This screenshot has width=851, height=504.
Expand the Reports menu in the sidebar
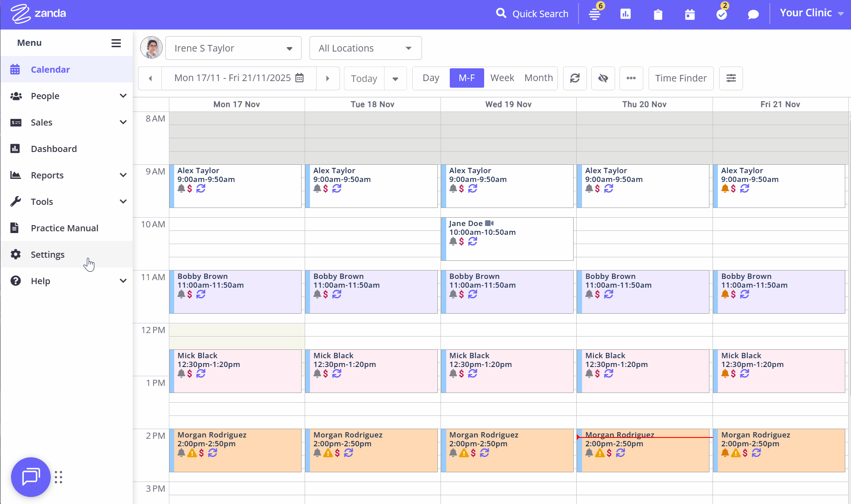(x=67, y=175)
